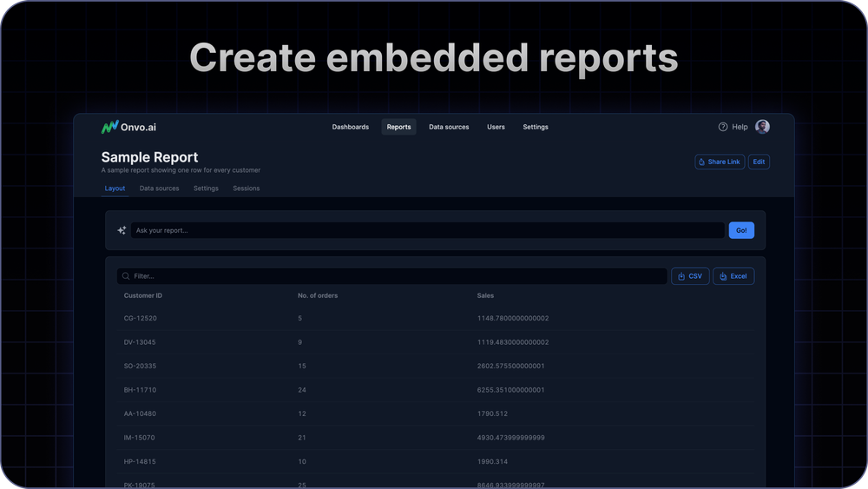This screenshot has height=489, width=868.
Task: Open the Dashboards menu item
Action: 350,127
